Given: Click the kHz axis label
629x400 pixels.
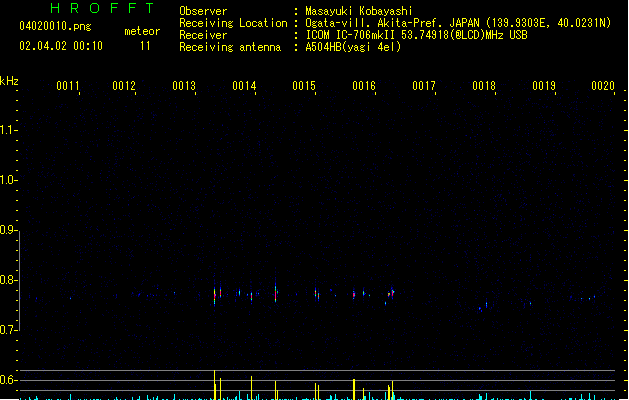Looking at the screenshot, I should tap(9, 81).
